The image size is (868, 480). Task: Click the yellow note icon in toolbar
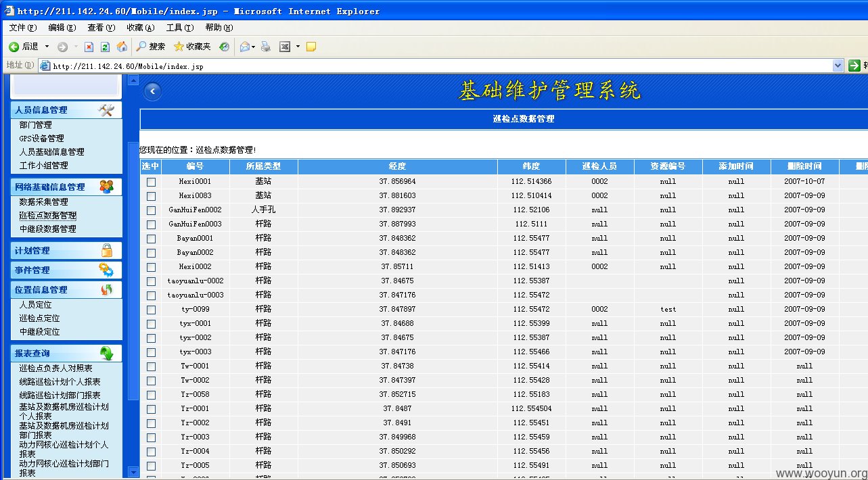[311, 47]
